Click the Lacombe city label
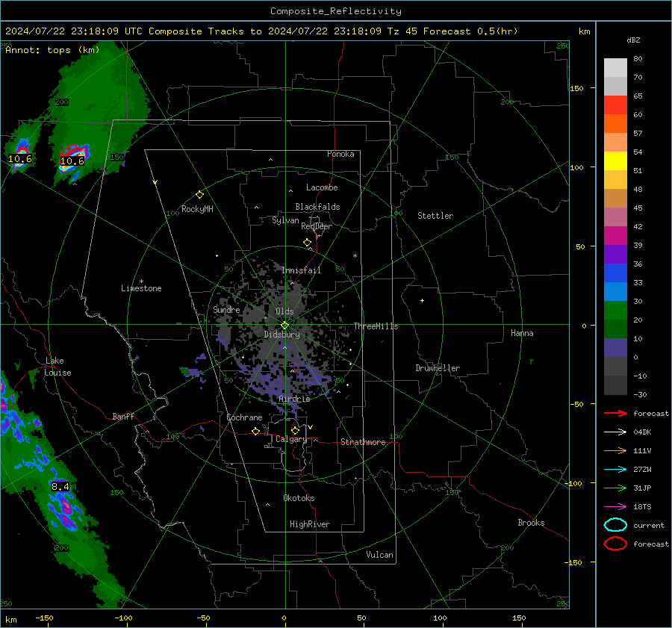The width and height of the screenshot is (672, 628). pyautogui.click(x=322, y=187)
